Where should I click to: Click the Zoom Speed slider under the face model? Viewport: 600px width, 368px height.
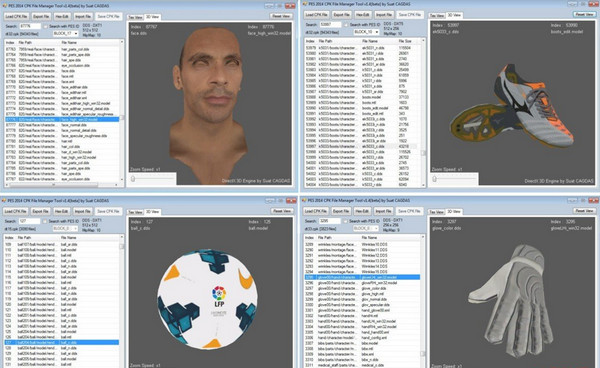coord(153,179)
